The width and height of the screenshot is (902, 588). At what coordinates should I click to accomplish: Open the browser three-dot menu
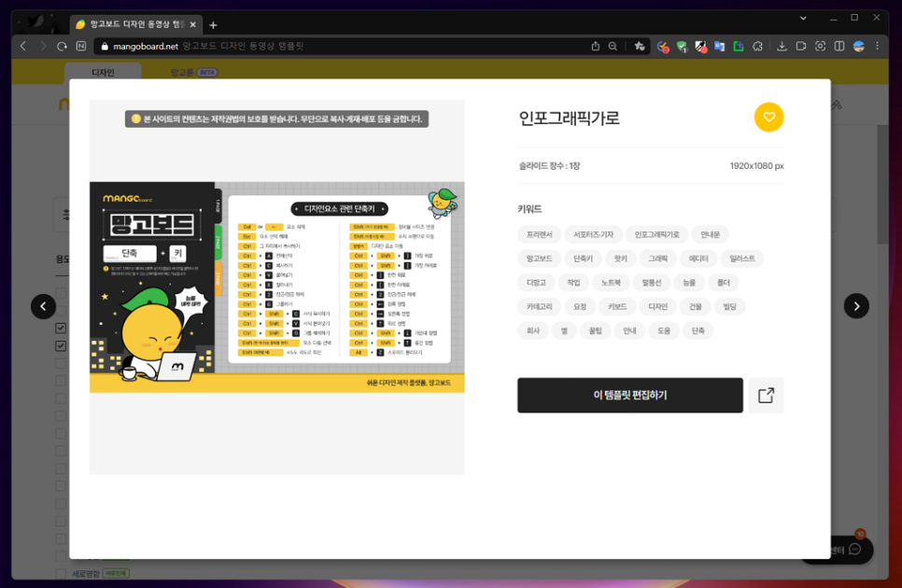coord(878,46)
